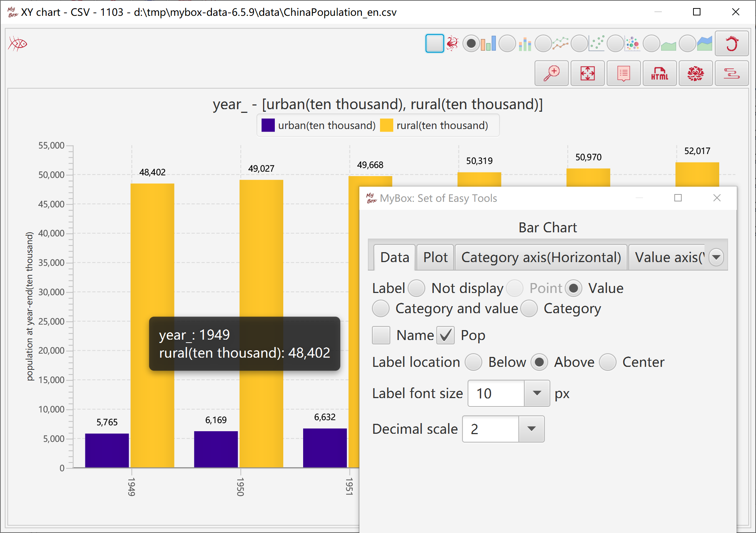Viewport: 756px width, 533px height.
Task: Click the Label font size input field
Action: coord(496,393)
